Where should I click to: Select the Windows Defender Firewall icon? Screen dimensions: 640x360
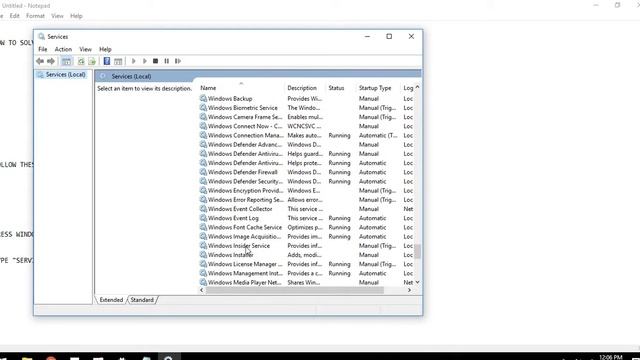(x=203, y=172)
